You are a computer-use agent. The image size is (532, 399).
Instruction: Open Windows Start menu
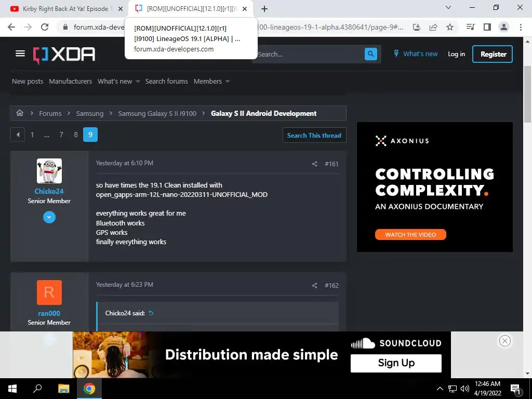click(12, 389)
